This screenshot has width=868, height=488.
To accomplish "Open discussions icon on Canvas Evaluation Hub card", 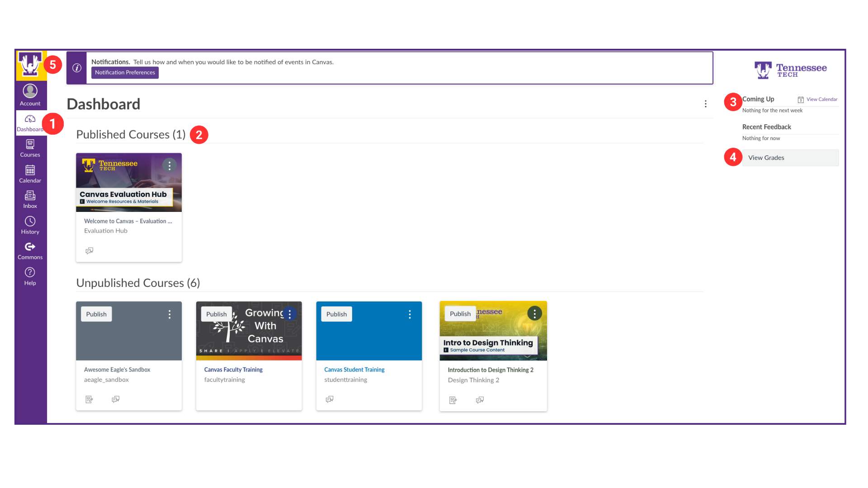I will (x=89, y=250).
